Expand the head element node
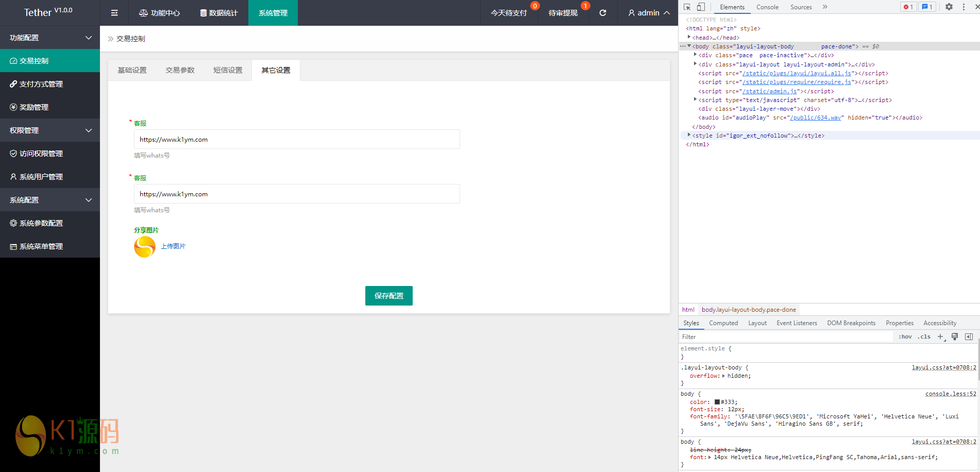The width and height of the screenshot is (980, 472). point(689,37)
